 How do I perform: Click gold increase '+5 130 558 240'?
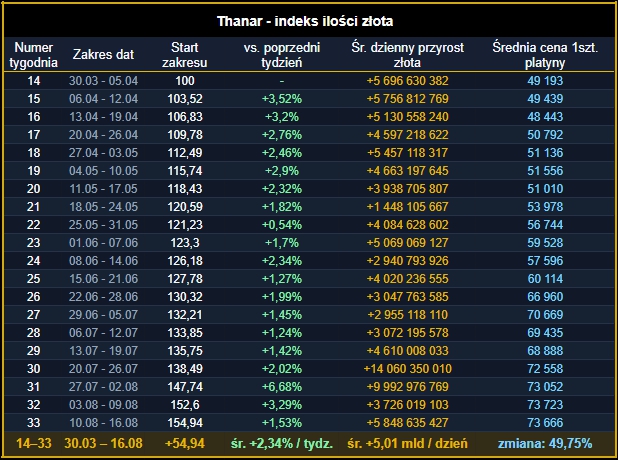[408, 117]
